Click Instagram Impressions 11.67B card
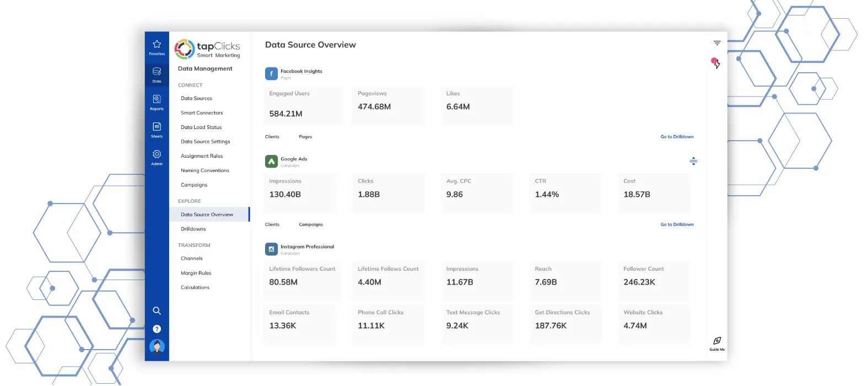 click(x=477, y=281)
